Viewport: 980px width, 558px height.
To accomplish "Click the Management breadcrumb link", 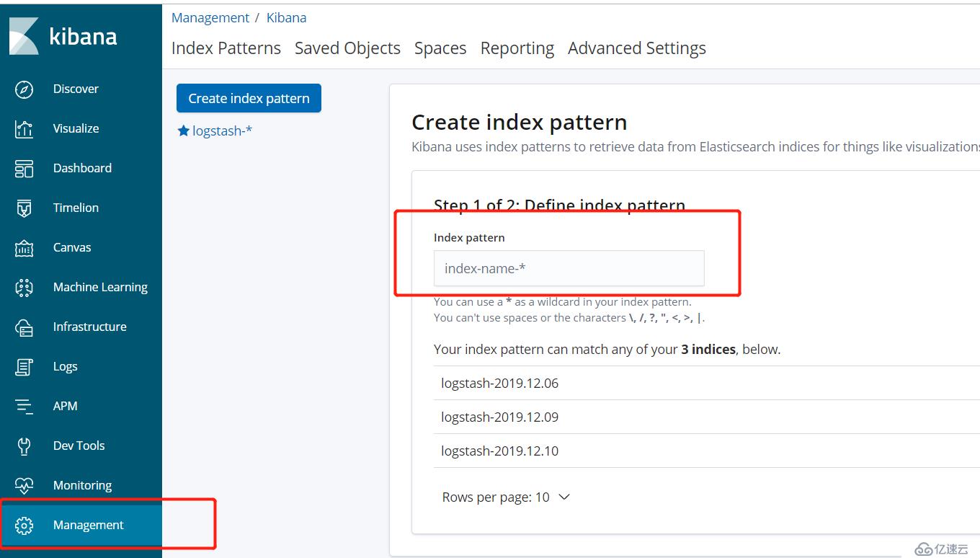I will pos(210,18).
